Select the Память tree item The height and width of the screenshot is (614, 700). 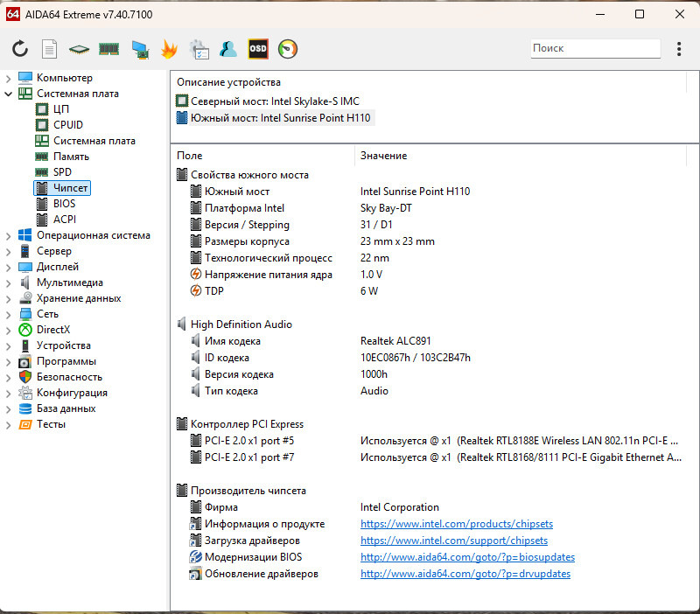pos(71,157)
